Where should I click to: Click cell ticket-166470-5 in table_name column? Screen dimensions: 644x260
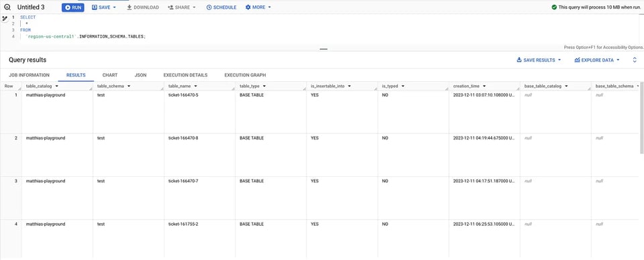(183, 95)
